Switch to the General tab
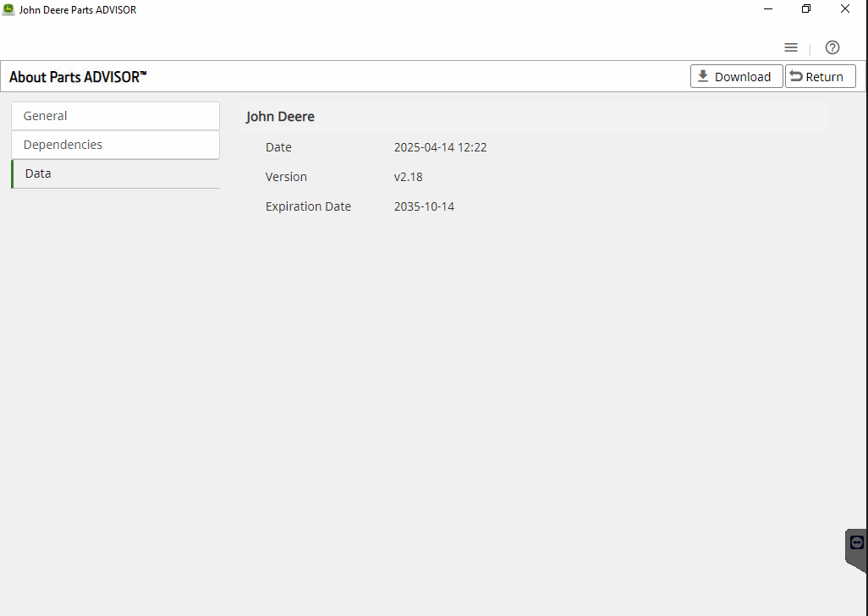This screenshot has width=868, height=616. coord(115,116)
